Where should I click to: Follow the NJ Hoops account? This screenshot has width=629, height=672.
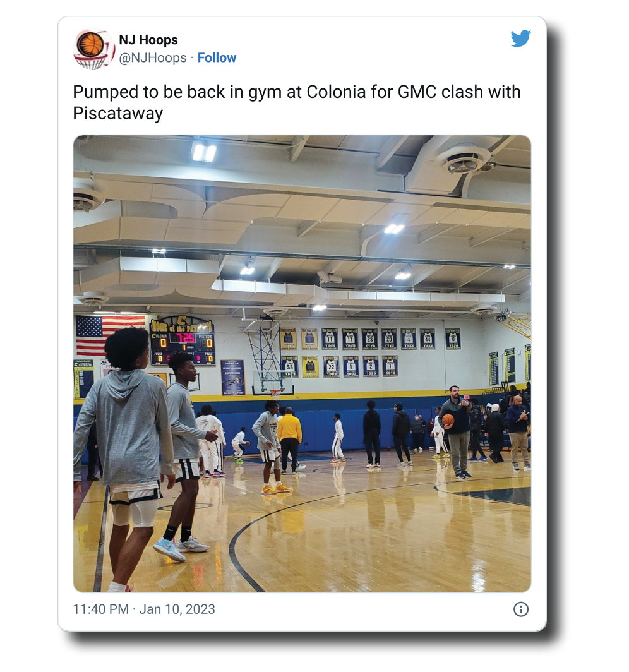coord(217,57)
